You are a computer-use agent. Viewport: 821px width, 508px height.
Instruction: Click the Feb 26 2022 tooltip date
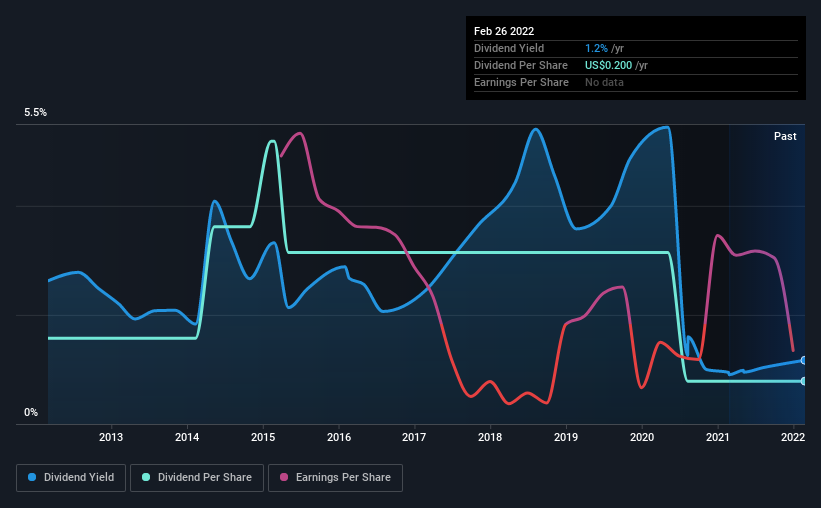point(504,31)
